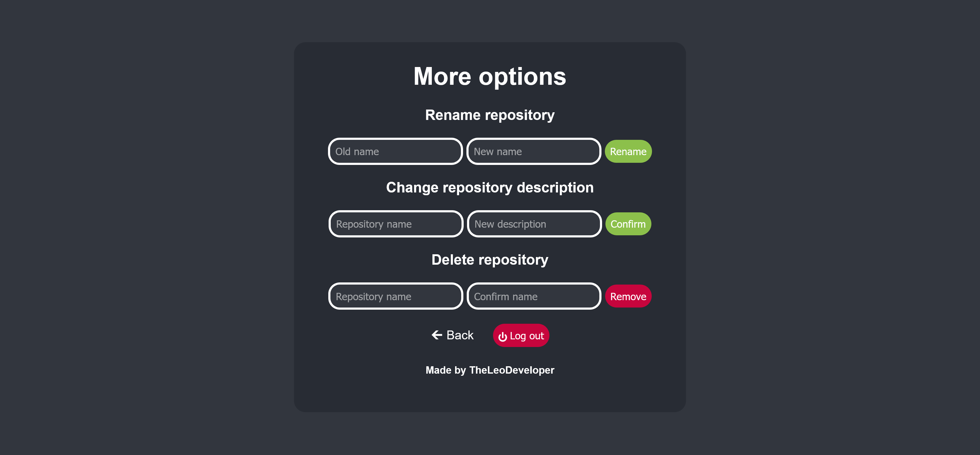Click the green Rename action button
This screenshot has height=455, width=980.
628,151
